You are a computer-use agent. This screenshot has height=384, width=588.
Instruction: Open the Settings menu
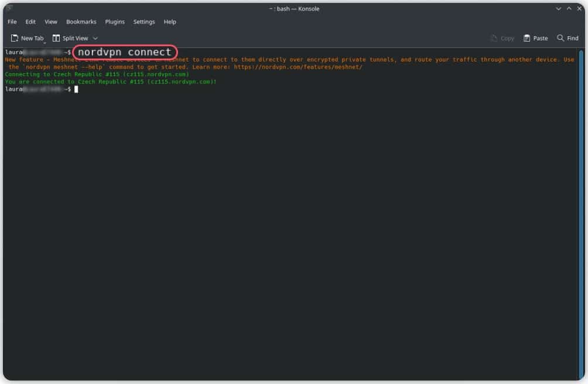pos(144,22)
